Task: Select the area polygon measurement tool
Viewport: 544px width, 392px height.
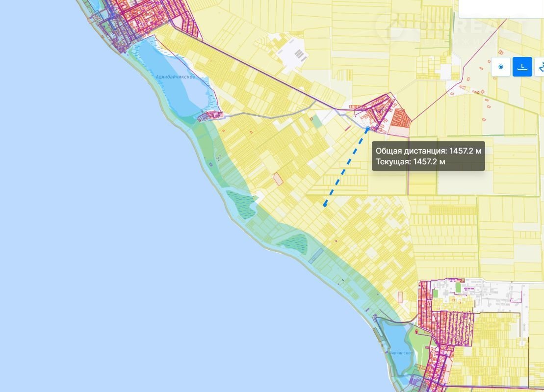Action: coord(541,67)
